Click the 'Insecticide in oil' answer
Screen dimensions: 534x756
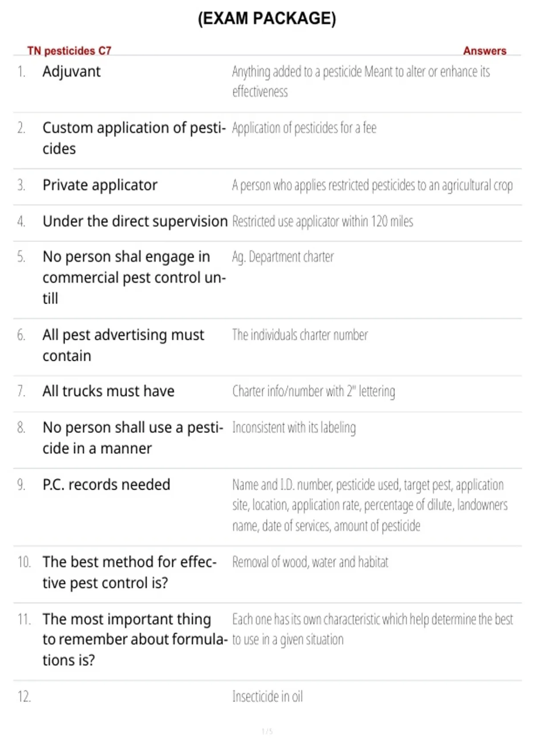pos(267,696)
